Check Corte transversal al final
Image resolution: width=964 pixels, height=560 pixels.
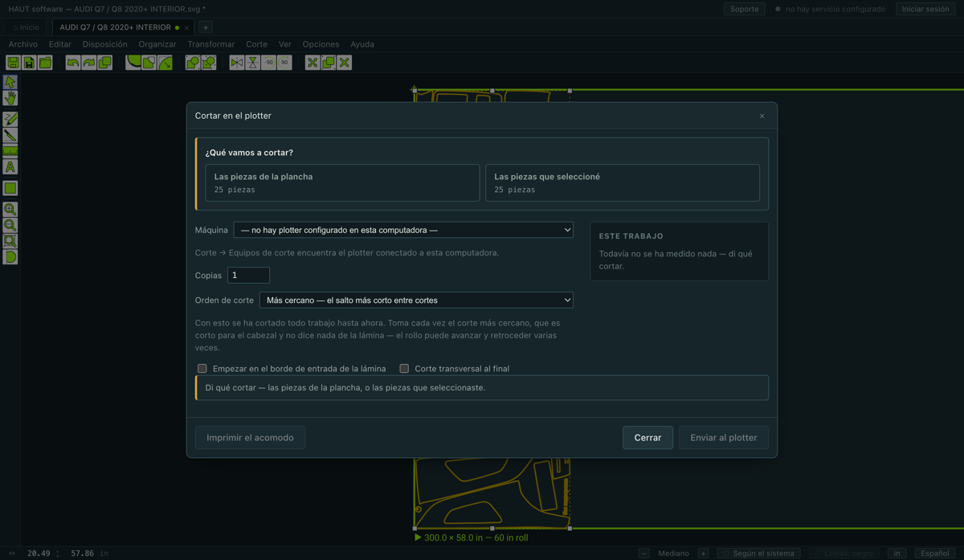tap(404, 369)
